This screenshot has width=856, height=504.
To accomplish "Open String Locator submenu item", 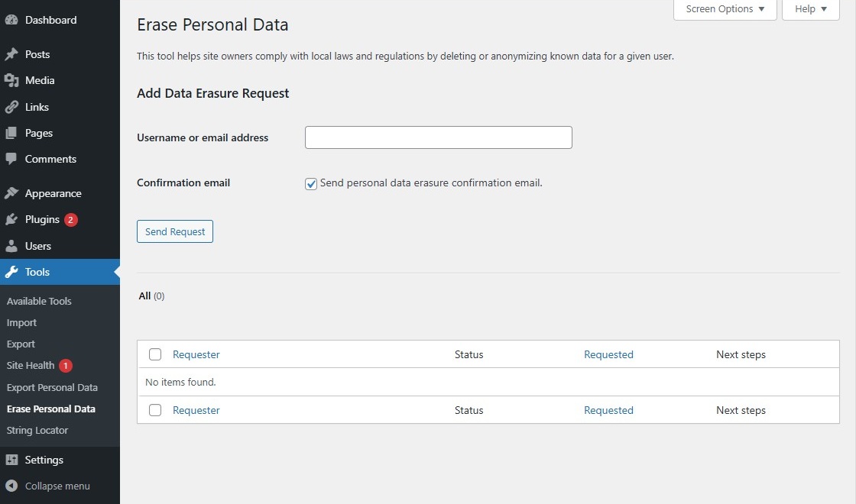I will pyautogui.click(x=37, y=431).
